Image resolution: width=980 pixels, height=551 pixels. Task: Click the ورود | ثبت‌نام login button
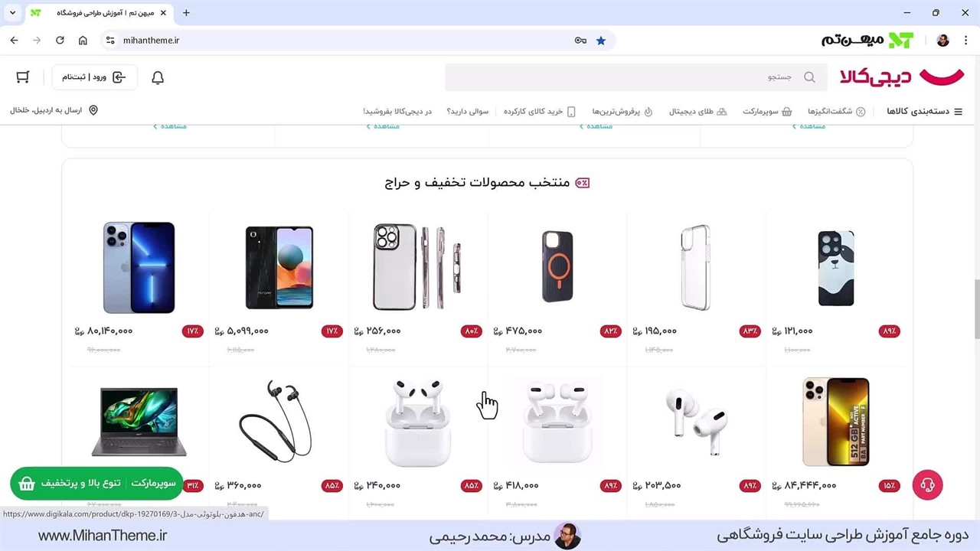coord(94,77)
